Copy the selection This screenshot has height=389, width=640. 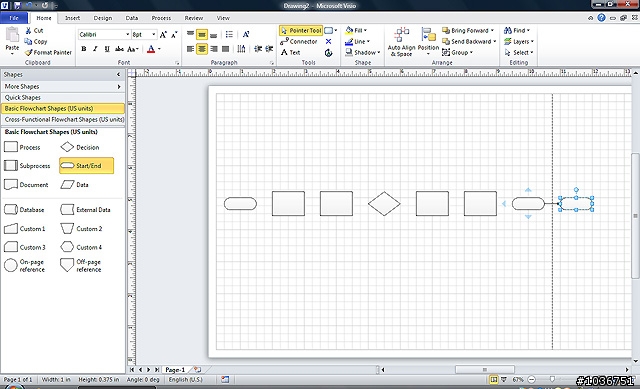tap(36, 42)
